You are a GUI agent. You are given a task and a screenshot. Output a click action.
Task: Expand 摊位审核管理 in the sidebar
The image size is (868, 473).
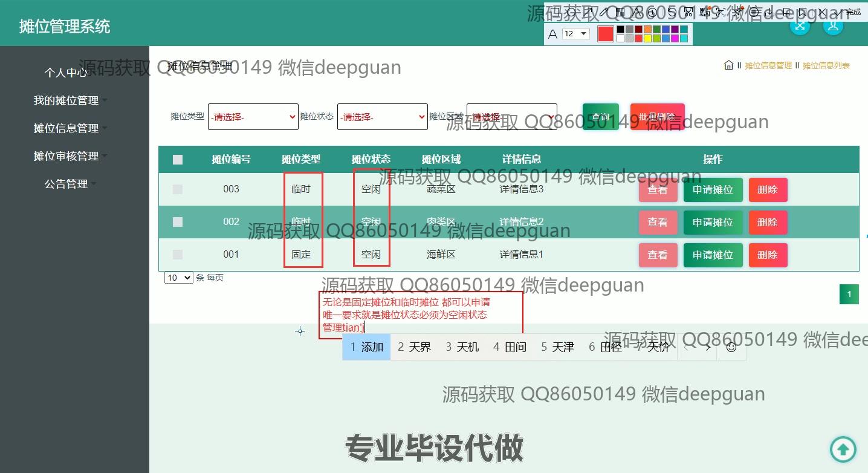(x=66, y=156)
